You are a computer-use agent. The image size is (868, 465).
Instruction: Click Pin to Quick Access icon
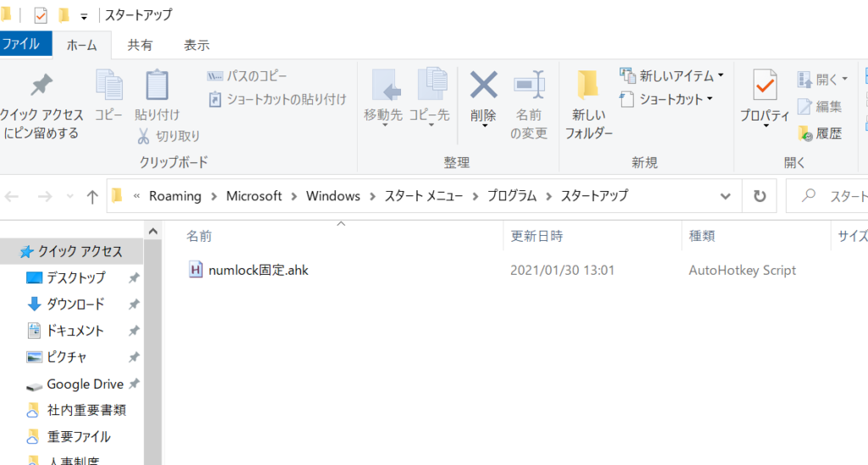[41, 85]
